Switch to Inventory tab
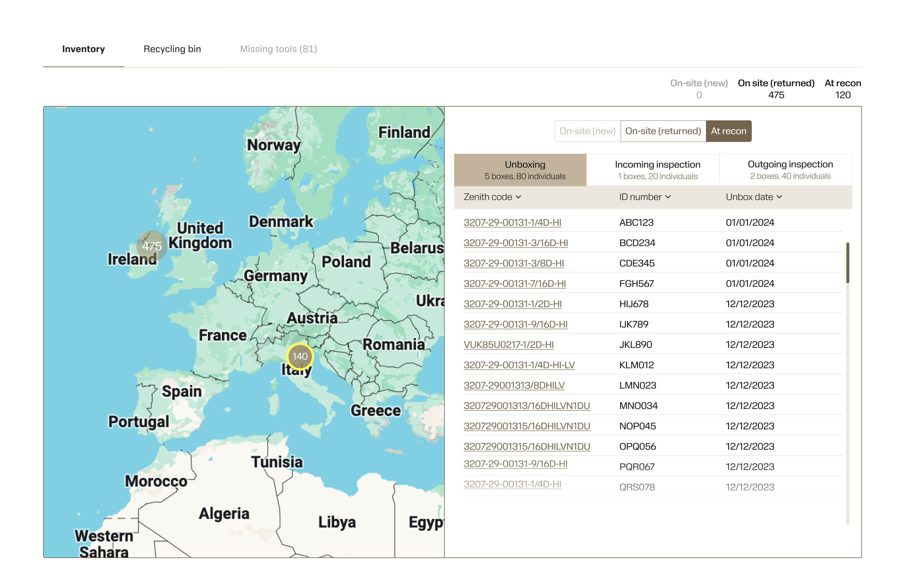Screen dimensions: 905x588 83,49
